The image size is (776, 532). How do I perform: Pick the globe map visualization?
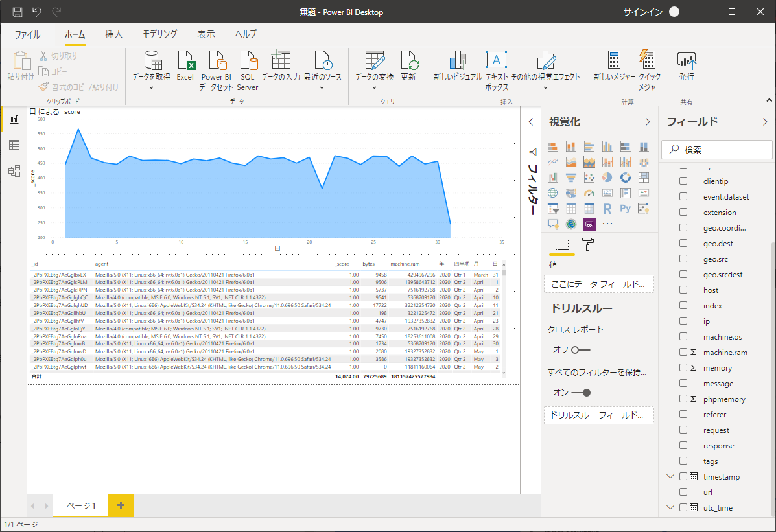(x=553, y=193)
